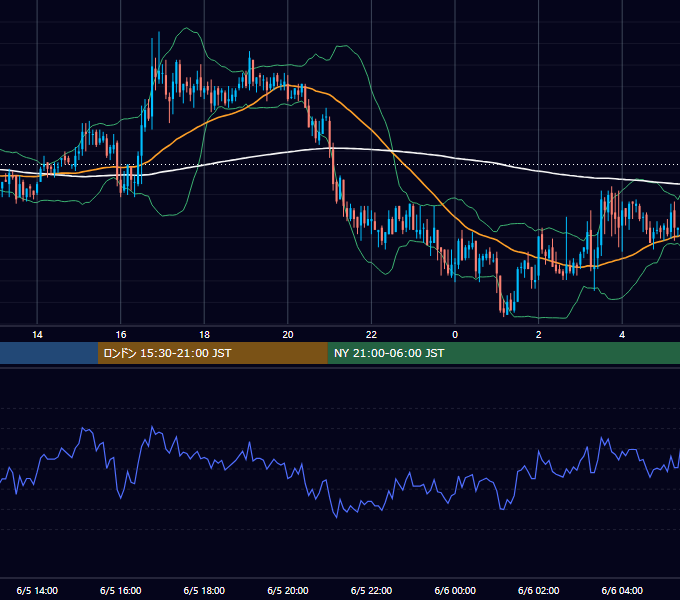Image resolution: width=680 pixels, height=600 pixels.
Task: Click the ロンドン 15:30-21:00 JST session bar
Action: click(x=212, y=353)
